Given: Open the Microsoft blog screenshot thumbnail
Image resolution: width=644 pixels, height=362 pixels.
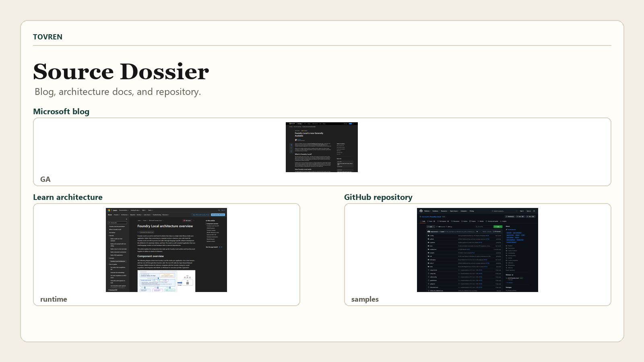Looking at the screenshot, I should click(x=322, y=147).
